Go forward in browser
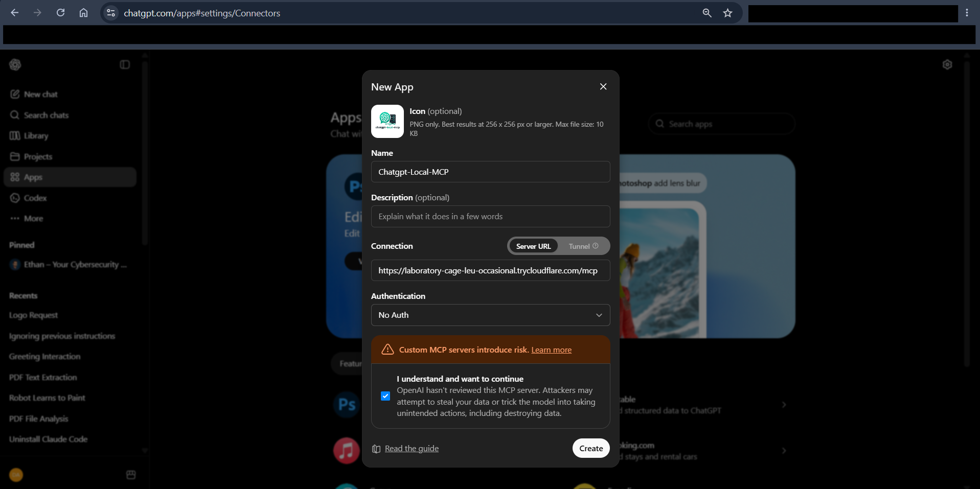 click(x=37, y=13)
